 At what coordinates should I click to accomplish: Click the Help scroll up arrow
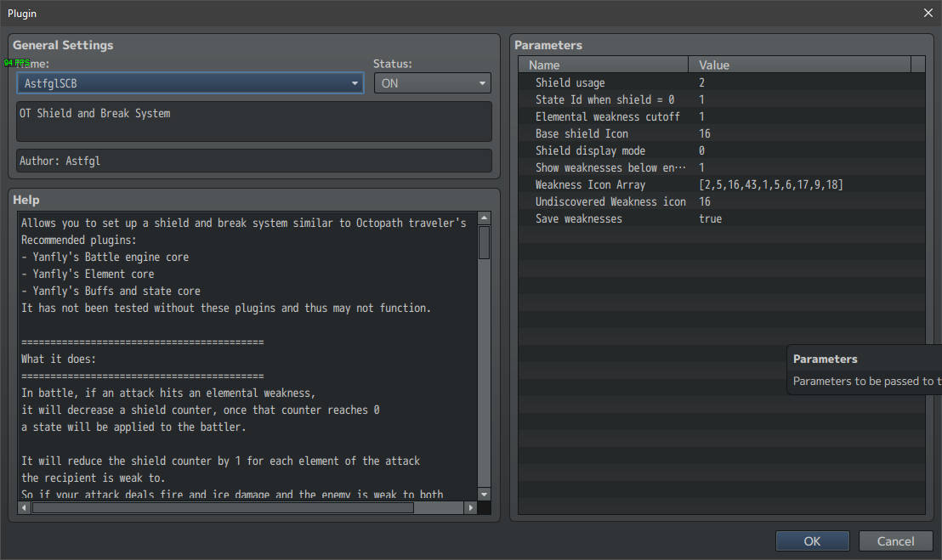point(485,218)
